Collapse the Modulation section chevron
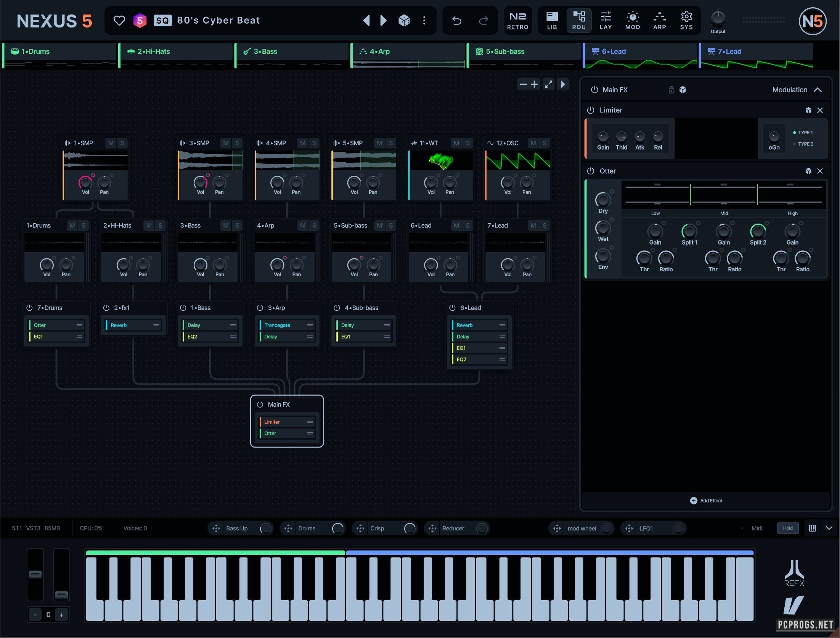 [x=818, y=90]
